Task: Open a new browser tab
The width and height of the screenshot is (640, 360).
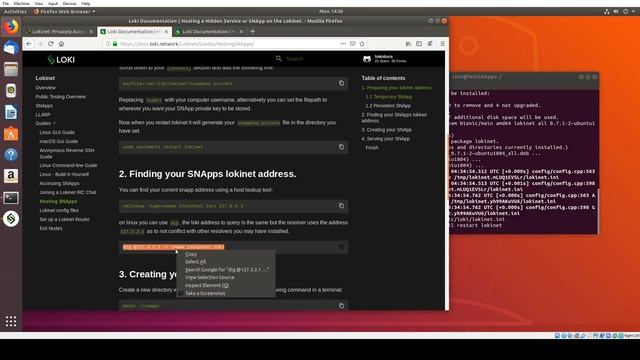Action: 253,31
